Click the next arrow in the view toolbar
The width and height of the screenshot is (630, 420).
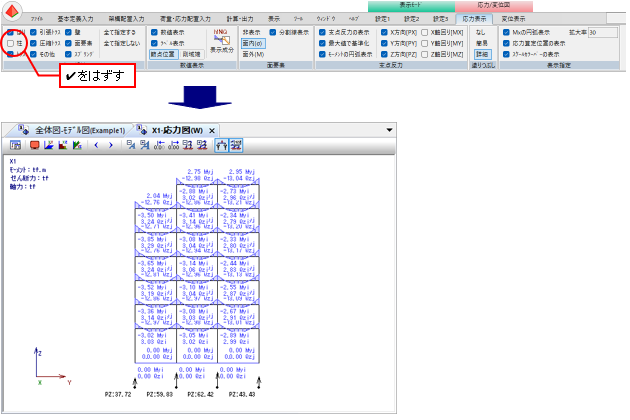(x=110, y=146)
